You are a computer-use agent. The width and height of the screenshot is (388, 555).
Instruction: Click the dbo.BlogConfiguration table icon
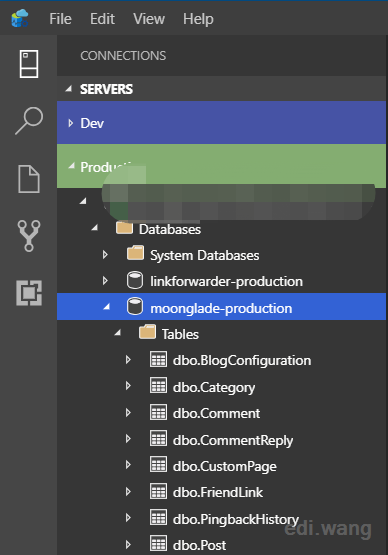[x=158, y=360]
